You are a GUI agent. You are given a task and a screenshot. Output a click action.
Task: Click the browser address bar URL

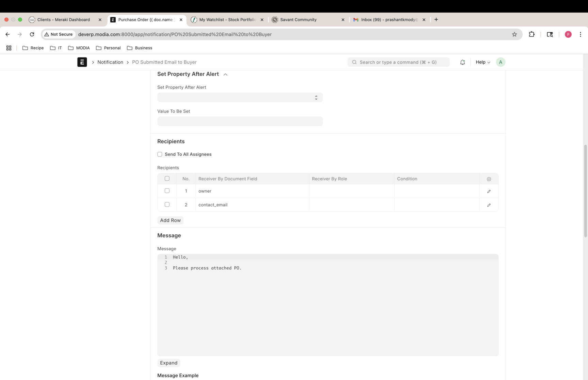coord(175,34)
